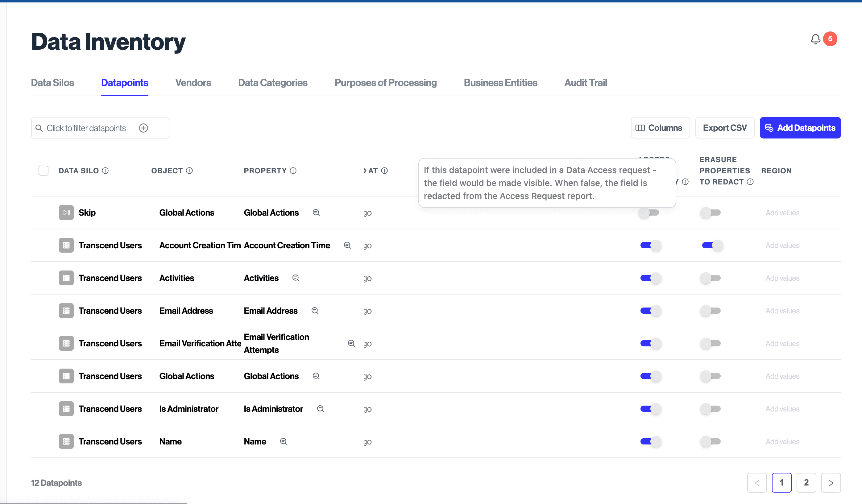862x504 pixels.
Task: Click magnifier icon beside Is Administrator property
Action: (321, 409)
